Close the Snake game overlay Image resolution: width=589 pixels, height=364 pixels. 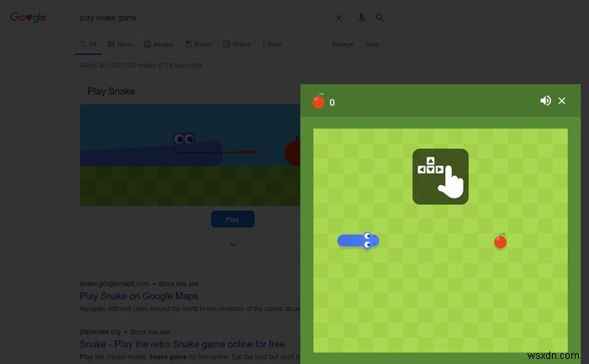click(562, 101)
